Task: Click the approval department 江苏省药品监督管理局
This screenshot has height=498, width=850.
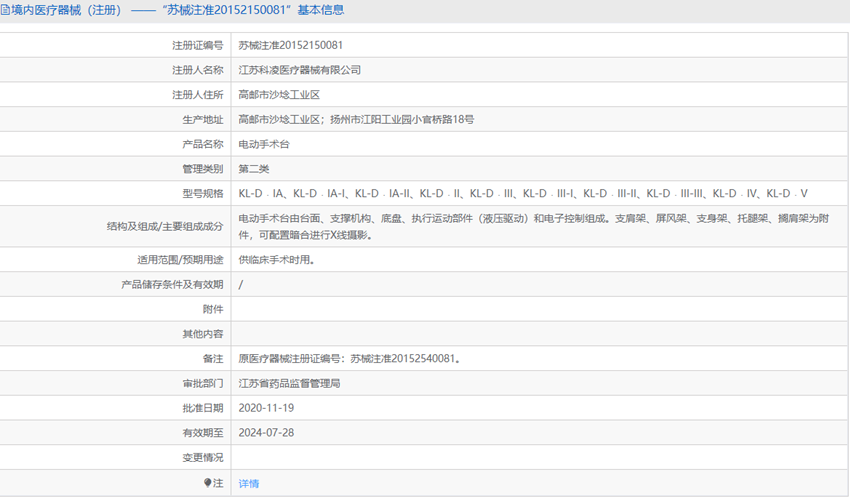Action: [x=289, y=383]
